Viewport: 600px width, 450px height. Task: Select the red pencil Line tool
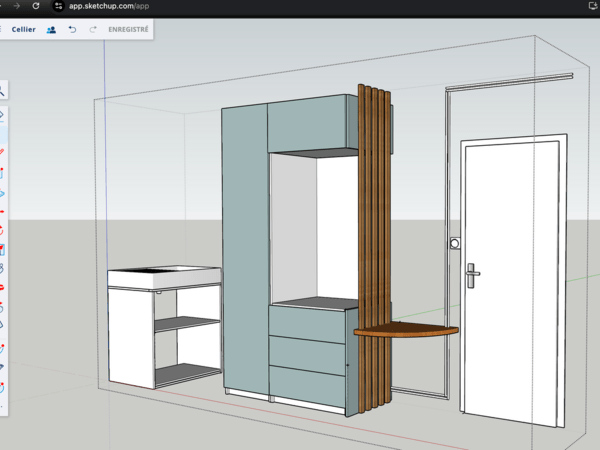tap(3, 152)
